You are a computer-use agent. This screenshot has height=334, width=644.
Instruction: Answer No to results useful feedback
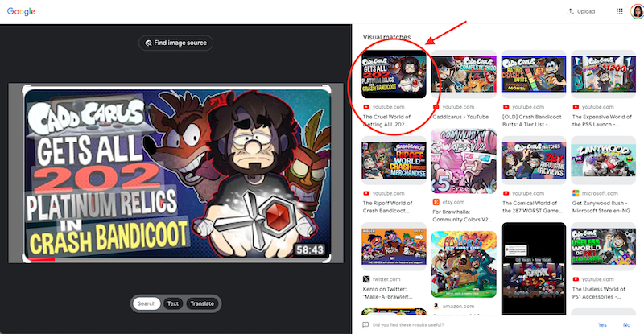coord(626,324)
